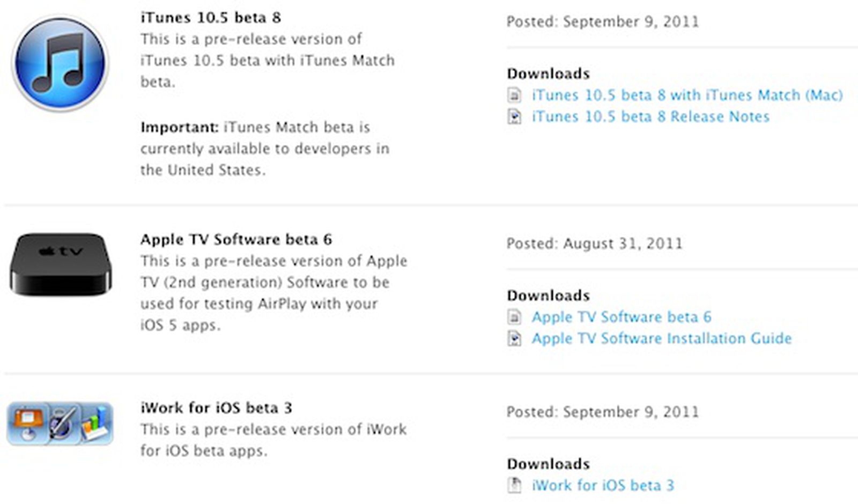Click the iTunes 10.5 beta 8 heading
The width and height of the screenshot is (858, 504).
coord(211,18)
